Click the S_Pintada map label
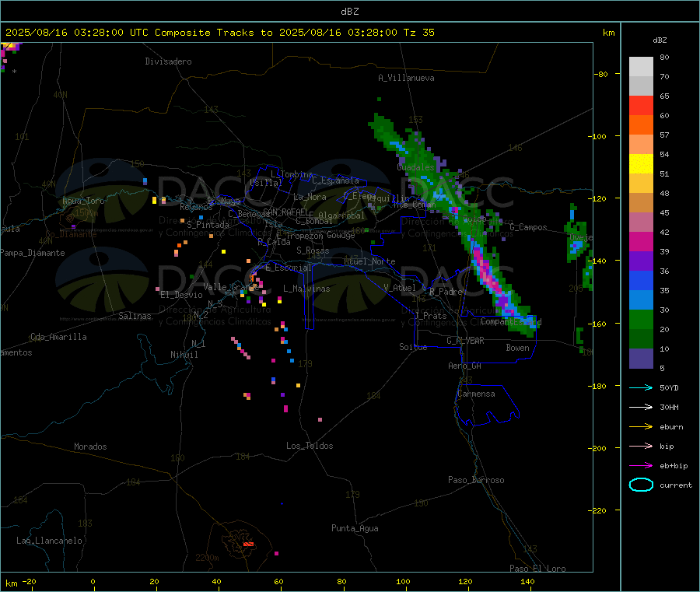 pyautogui.click(x=208, y=225)
